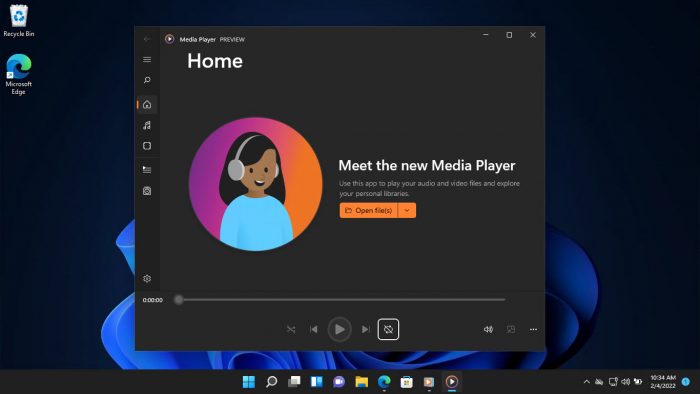Screen dimensions: 700x394
Task: Open the Windows Start menu
Action: (x=249, y=382)
